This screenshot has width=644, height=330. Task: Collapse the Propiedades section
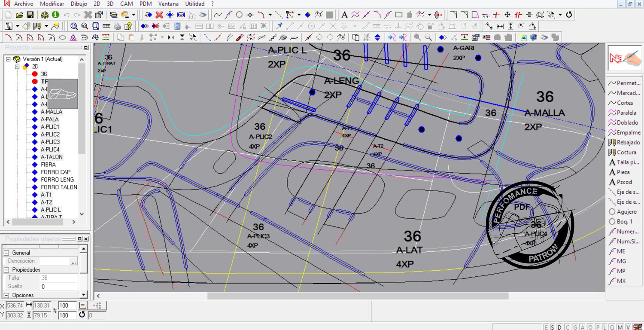click(6, 269)
